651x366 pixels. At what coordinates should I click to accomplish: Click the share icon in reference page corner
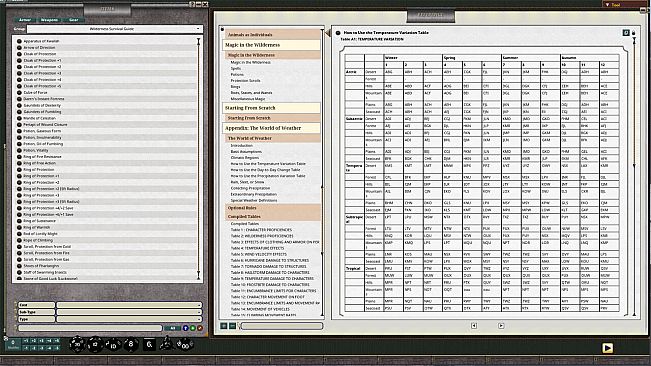click(626, 33)
